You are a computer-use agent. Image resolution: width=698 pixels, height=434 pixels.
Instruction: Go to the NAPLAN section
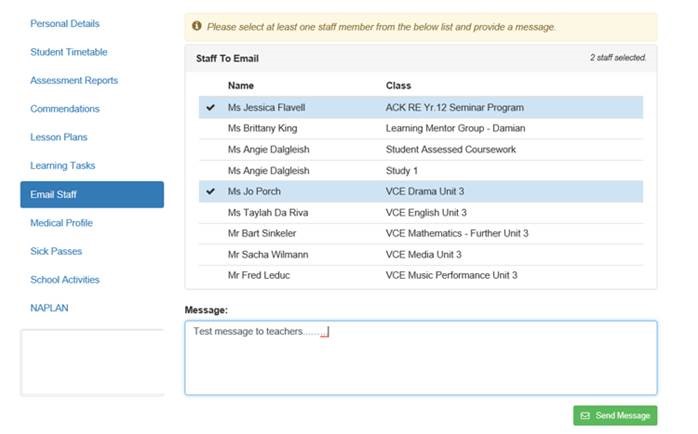pyautogui.click(x=48, y=308)
